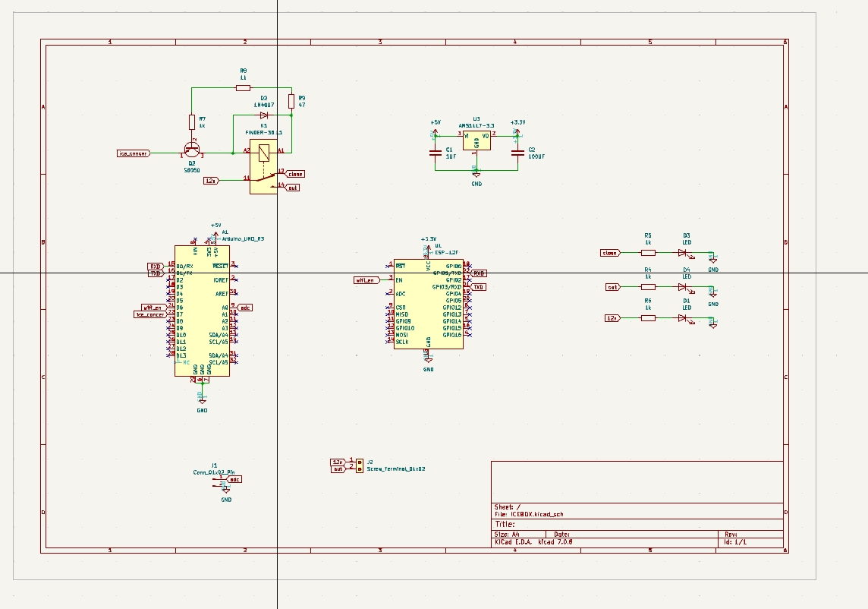Click the Arduino_UNO_R3 symbol body

pos(202,311)
